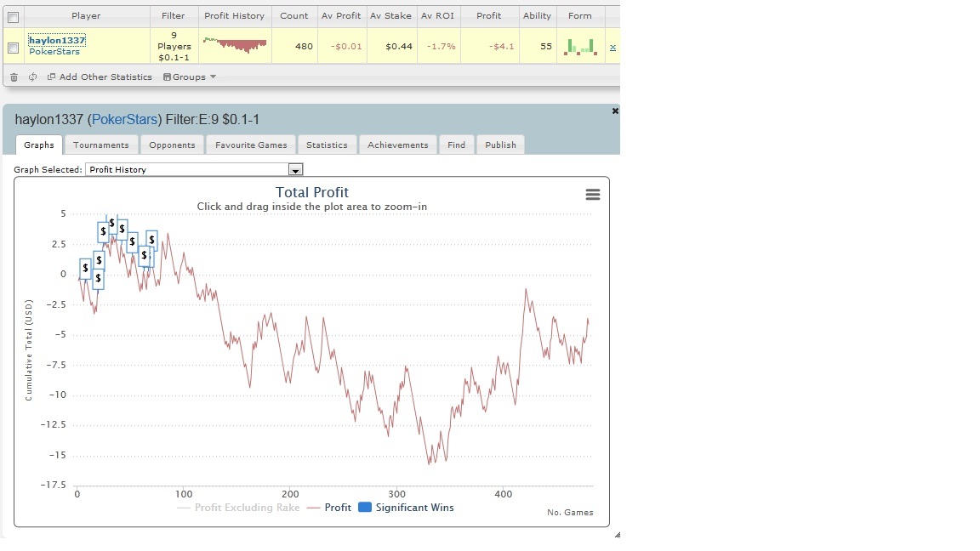980x551 pixels.
Task: Tick the select-all checkbox in table header
Action: pos(13,17)
